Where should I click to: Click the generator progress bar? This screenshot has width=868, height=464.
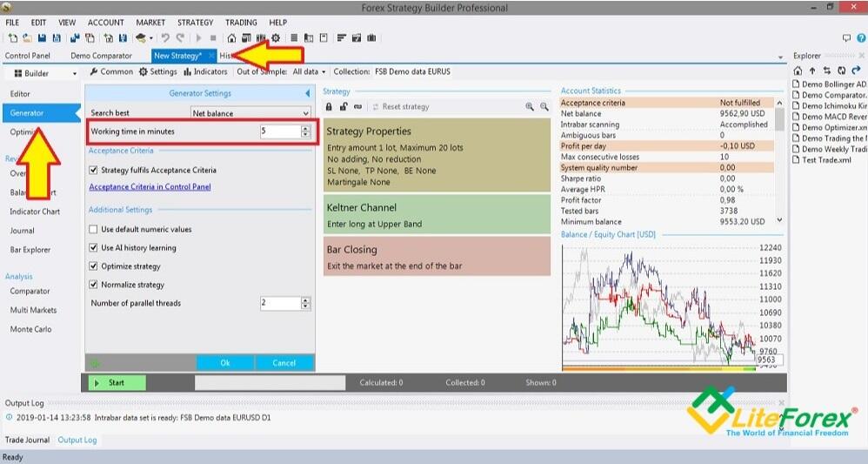coord(270,382)
